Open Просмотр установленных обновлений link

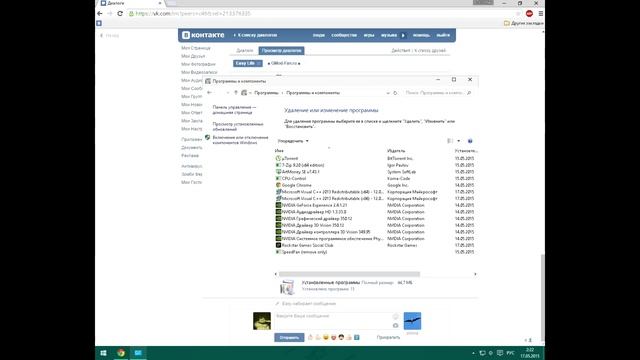click(238, 127)
